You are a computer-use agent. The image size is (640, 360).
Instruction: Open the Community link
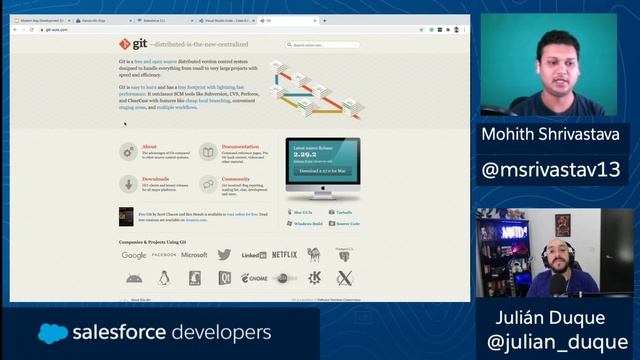(236, 179)
